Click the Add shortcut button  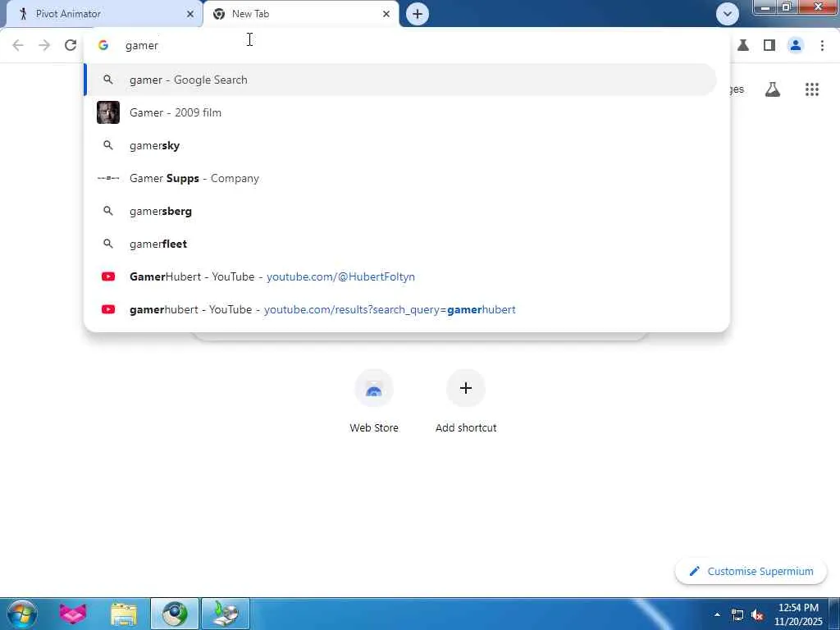[x=466, y=400]
